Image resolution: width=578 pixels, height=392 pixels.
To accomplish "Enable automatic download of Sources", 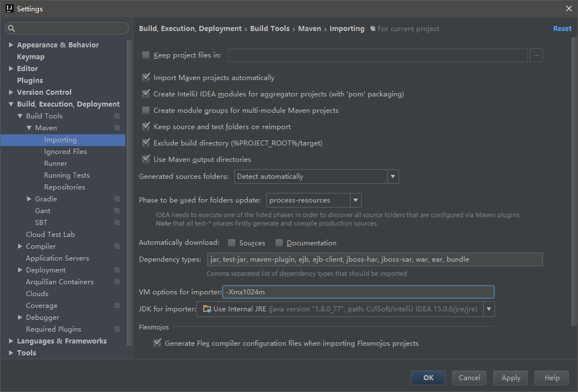I will pyautogui.click(x=231, y=243).
